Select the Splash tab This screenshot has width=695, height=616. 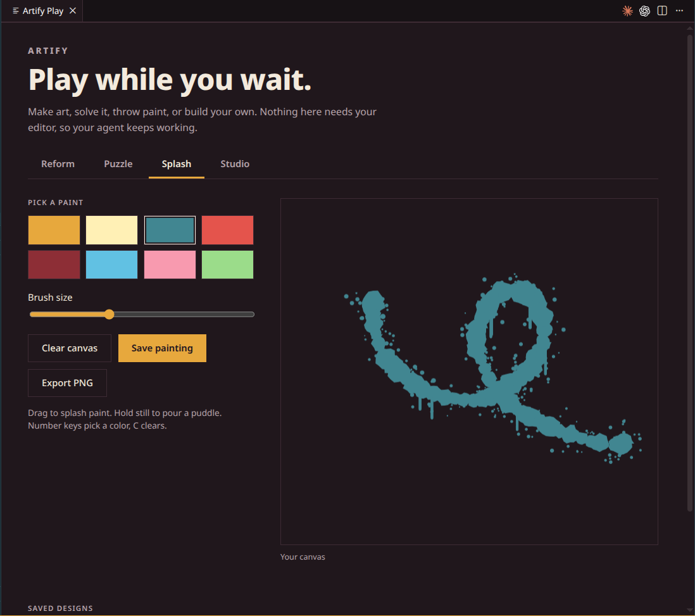177,163
